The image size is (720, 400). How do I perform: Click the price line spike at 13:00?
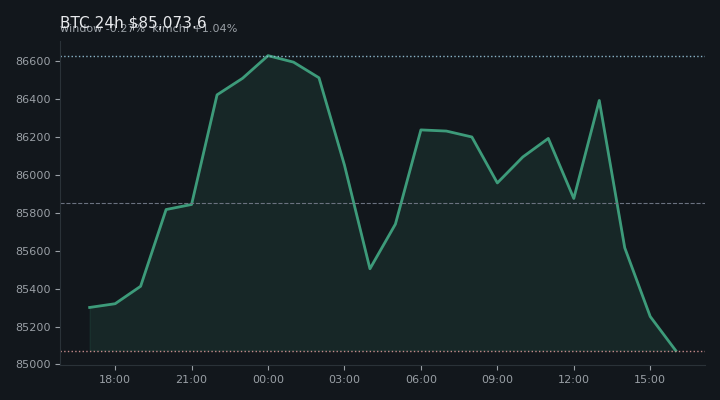[x=599, y=101]
